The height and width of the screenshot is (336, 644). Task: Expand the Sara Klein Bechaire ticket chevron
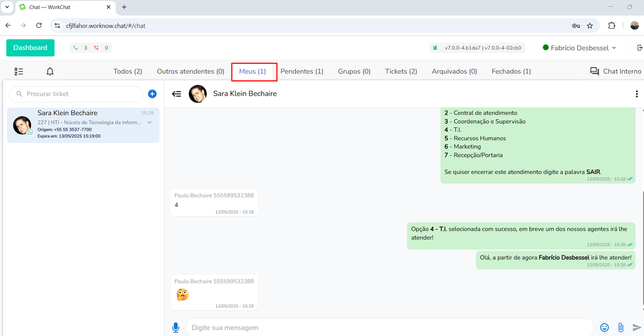(150, 123)
